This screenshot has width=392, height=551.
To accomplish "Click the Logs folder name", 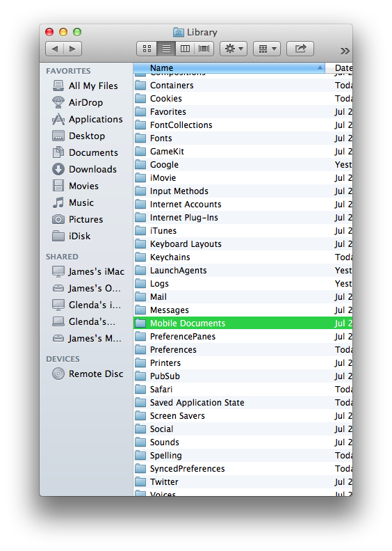I will point(159,284).
